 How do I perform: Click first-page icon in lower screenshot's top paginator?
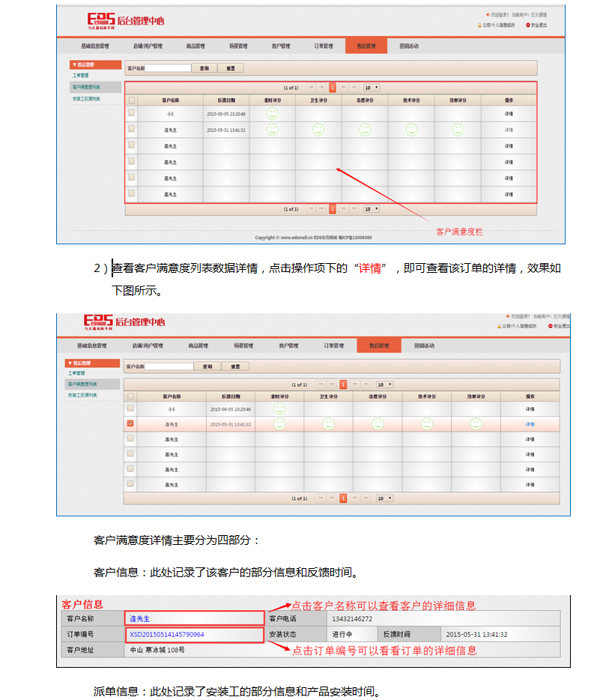(x=321, y=384)
